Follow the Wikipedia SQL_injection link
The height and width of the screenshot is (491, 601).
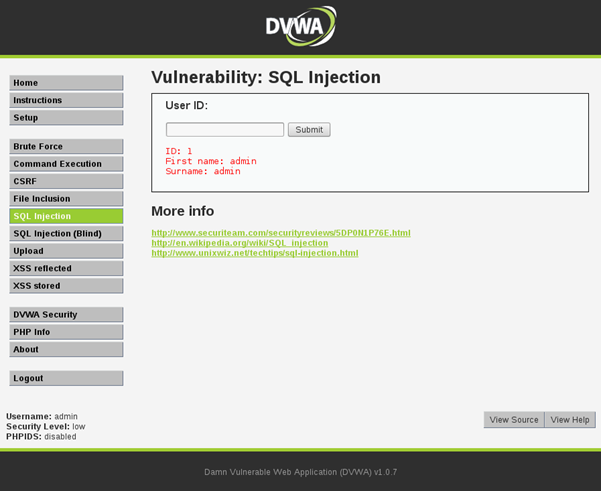(239, 243)
